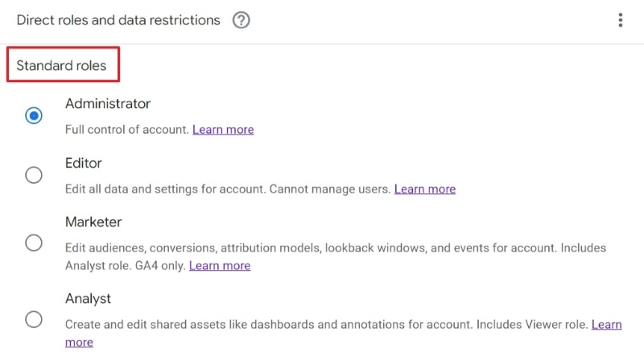The height and width of the screenshot is (357, 644).
Task: Click the Standard roles section heading
Action: [61, 66]
